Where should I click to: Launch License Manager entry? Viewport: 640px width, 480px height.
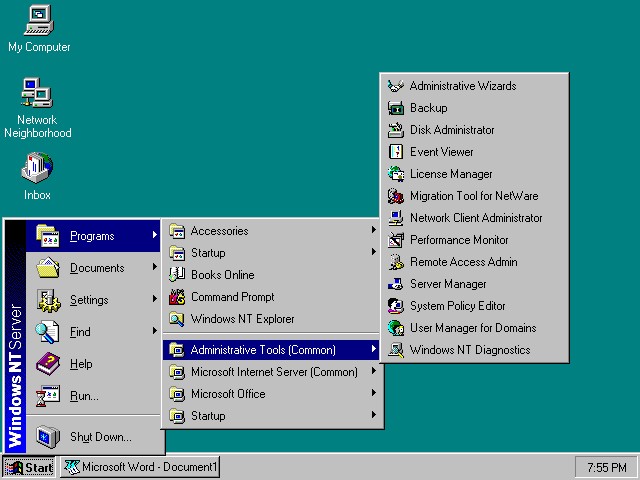[x=474, y=174]
